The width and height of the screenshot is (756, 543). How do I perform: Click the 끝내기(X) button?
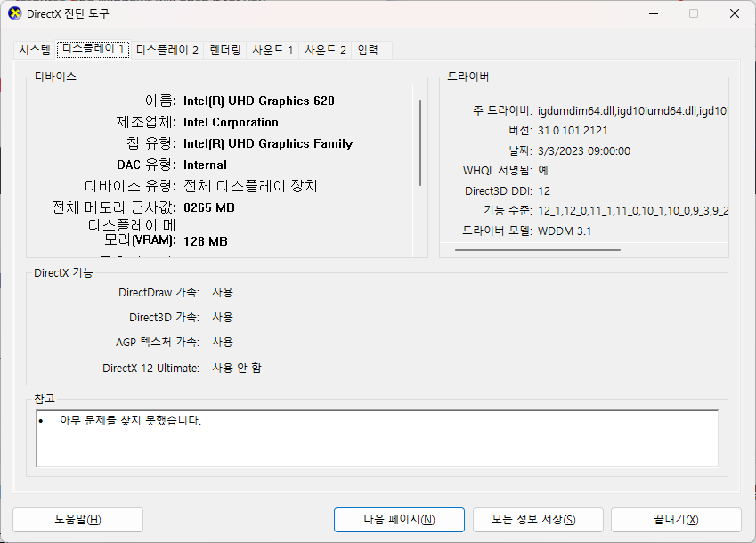[676, 519]
